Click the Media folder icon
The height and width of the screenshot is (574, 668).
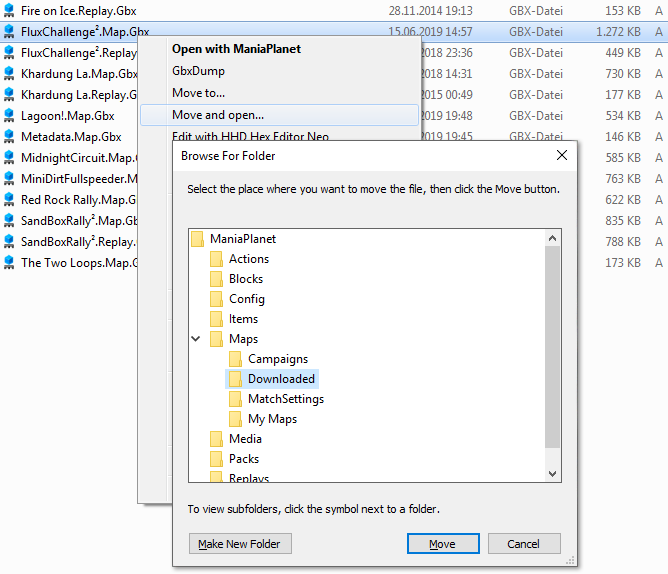pyautogui.click(x=216, y=439)
